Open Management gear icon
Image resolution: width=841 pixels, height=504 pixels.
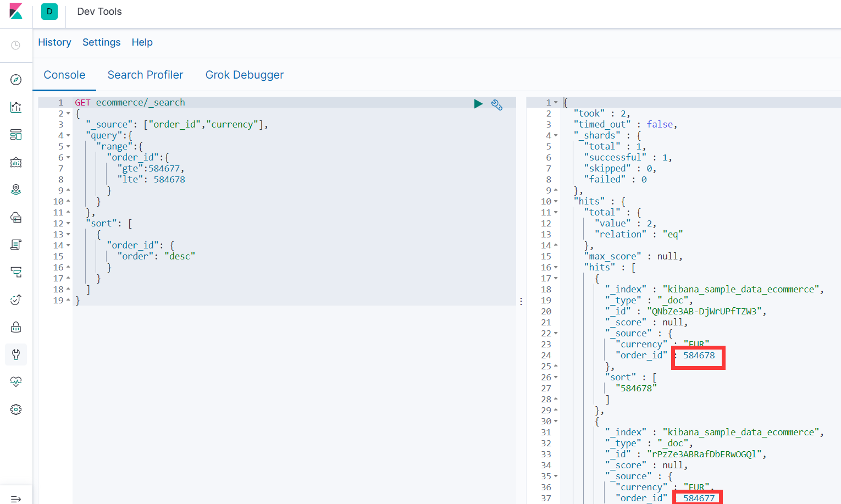pos(16,409)
